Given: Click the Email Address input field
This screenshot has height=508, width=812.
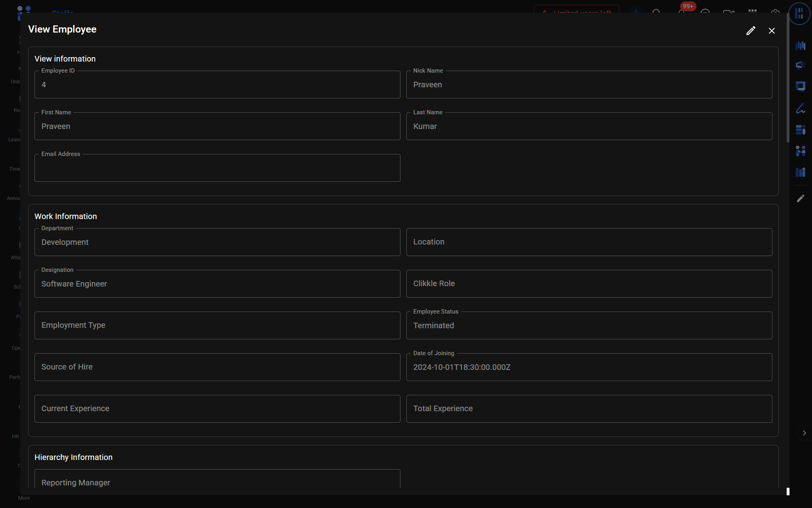Looking at the screenshot, I should [217, 168].
